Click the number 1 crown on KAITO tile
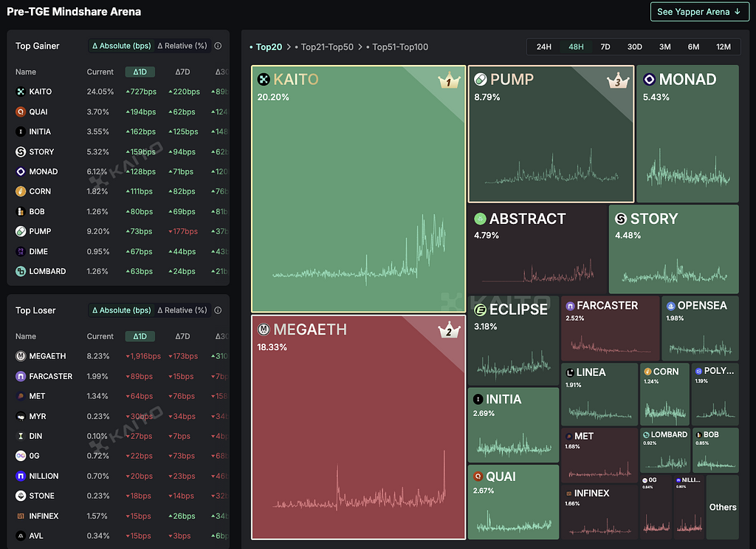Viewport: 756px width, 549px height. click(x=448, y=81)
